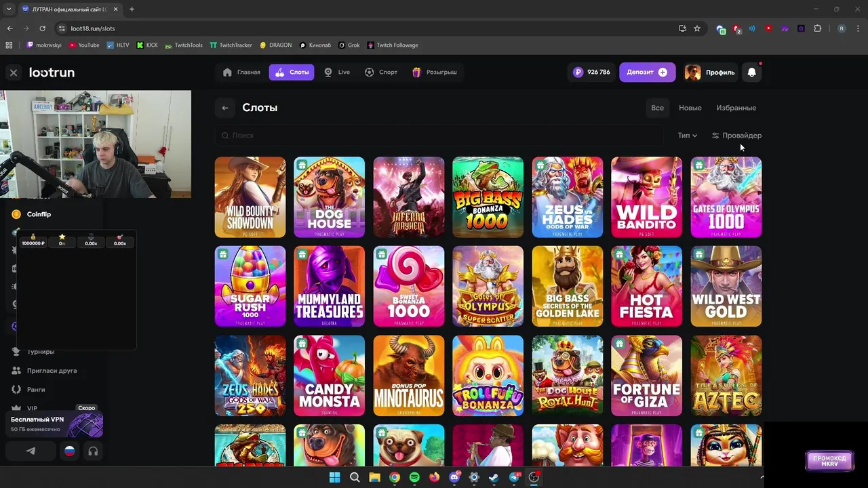Open the Розыгрыш tab
The width and height of the screenshot is (868, 488).
pos(435,72)
